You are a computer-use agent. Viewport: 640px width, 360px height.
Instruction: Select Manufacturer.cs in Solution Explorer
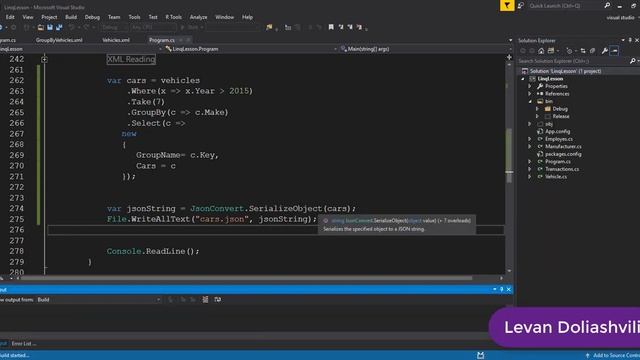click(x=563, y=147)
